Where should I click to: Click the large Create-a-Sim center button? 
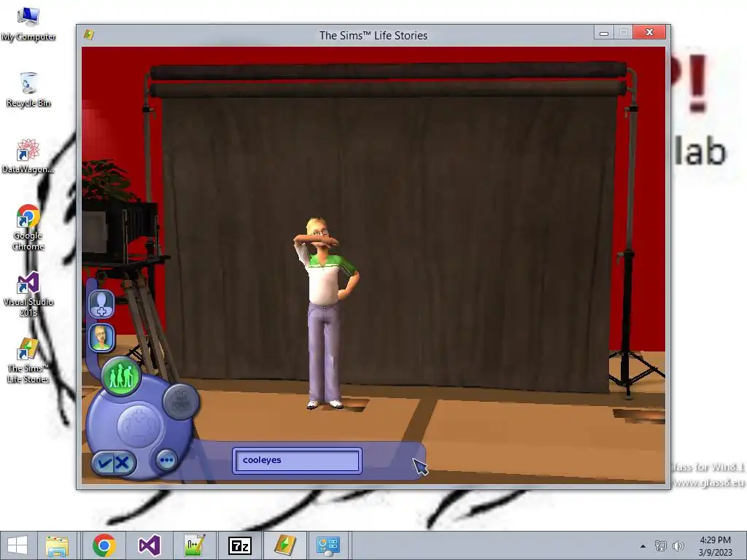[x=139, y=426]
